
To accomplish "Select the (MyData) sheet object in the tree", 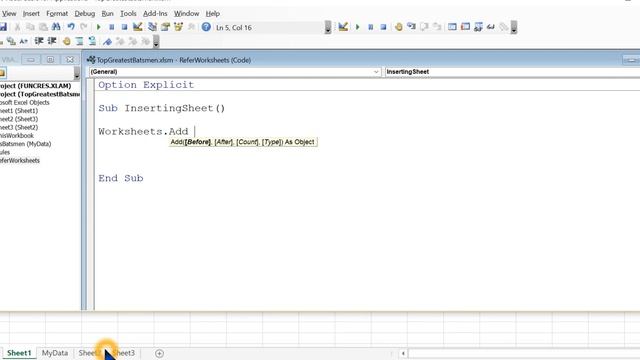I will pyautogui.click(x=25, y=144).
